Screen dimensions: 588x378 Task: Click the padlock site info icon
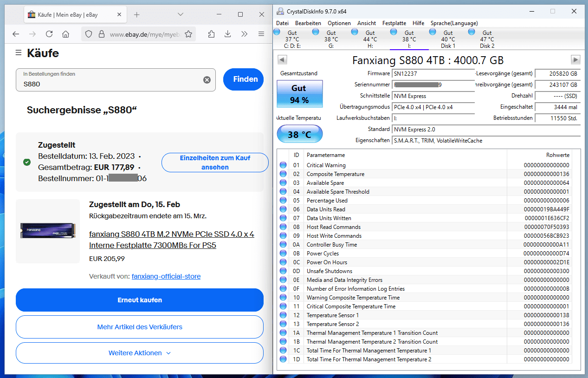pos(102,34)
